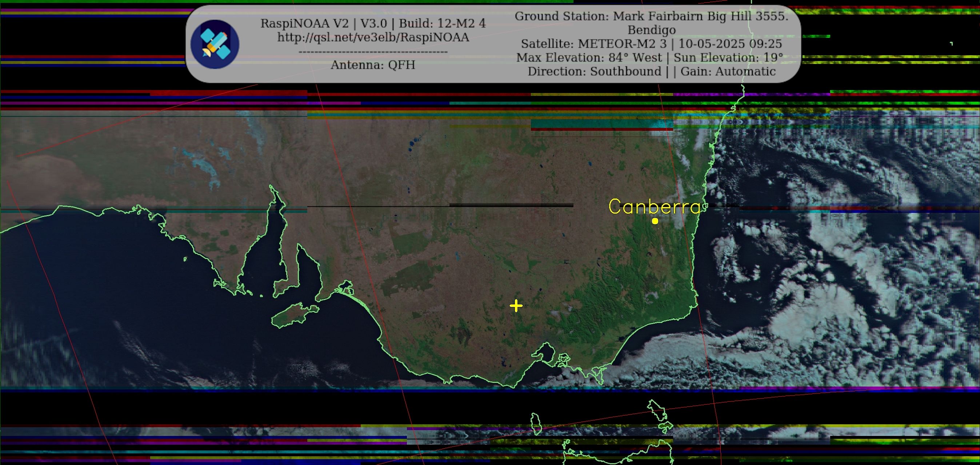Viewport: 980px width, 465px height.
Task: Click the yellow ground station cross marker
Action: [516, 306]
